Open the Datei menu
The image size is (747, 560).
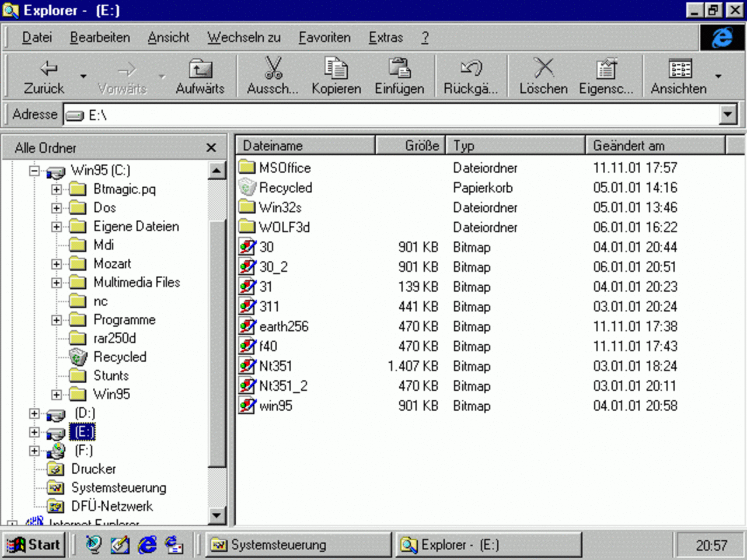click(x=37, y=37)
